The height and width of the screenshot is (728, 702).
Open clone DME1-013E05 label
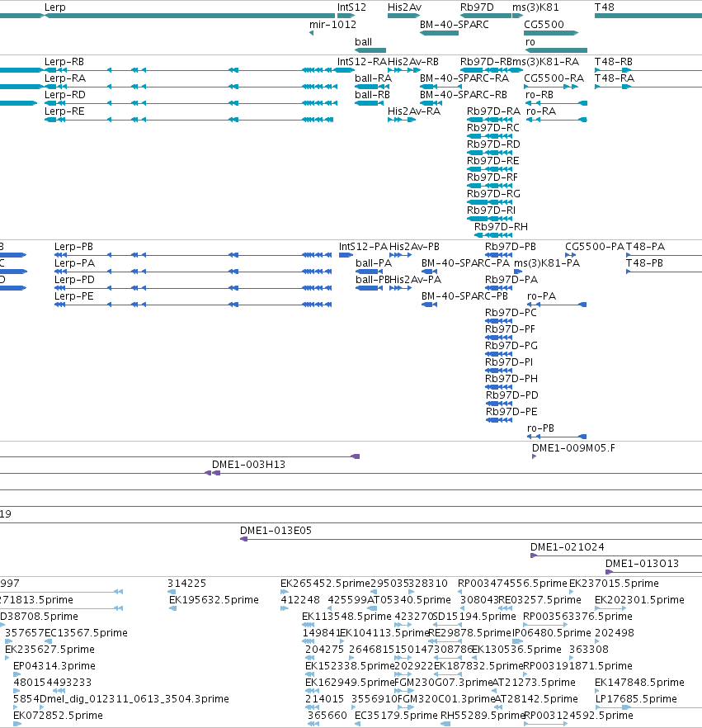point(276,530)
